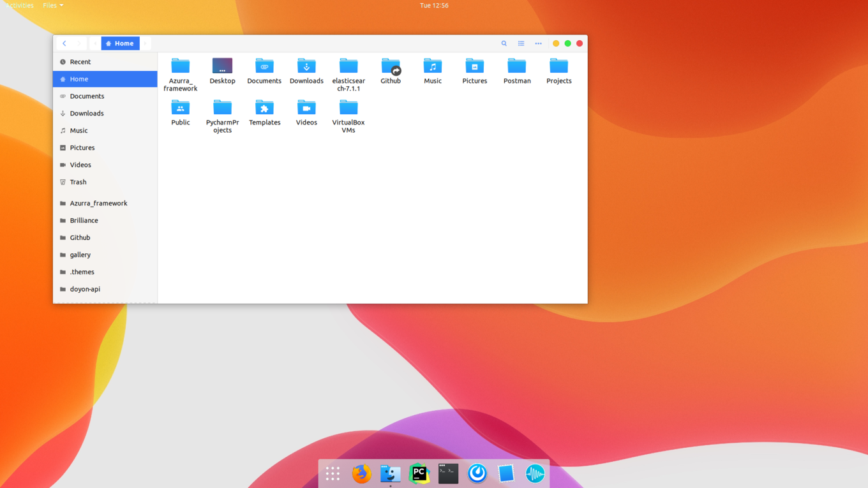Open the Documents folder in file grid

point(264,66)
